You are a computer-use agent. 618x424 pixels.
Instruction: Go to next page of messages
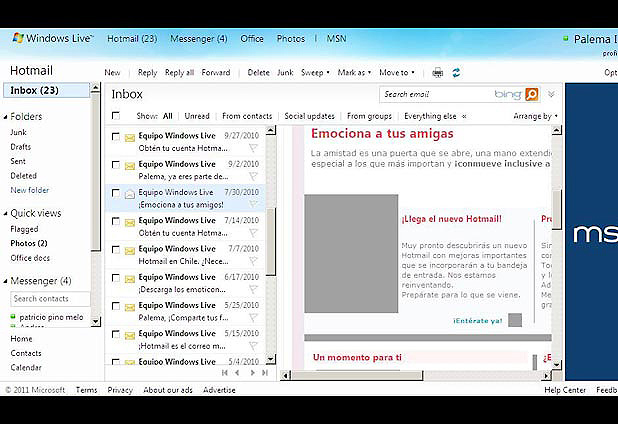click(x=253, y=372)
